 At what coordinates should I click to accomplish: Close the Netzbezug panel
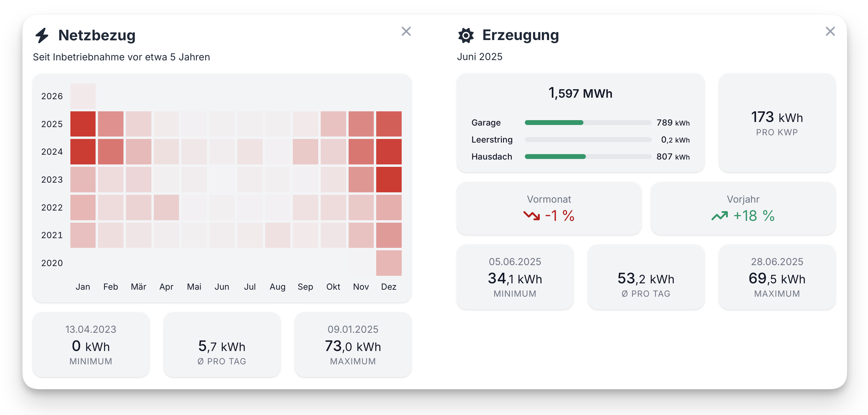pos(406,31)
